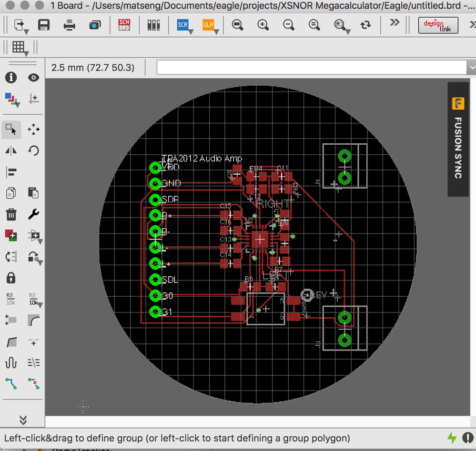Click the Zoom out icon
The width and height of the screenshot is (476, 451).
point(288,25)
